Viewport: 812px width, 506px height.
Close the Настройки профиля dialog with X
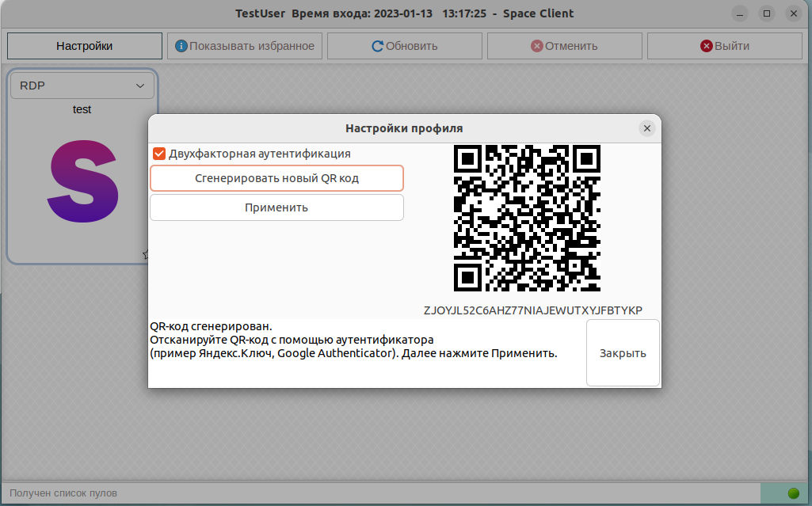[x=646, y=128]
